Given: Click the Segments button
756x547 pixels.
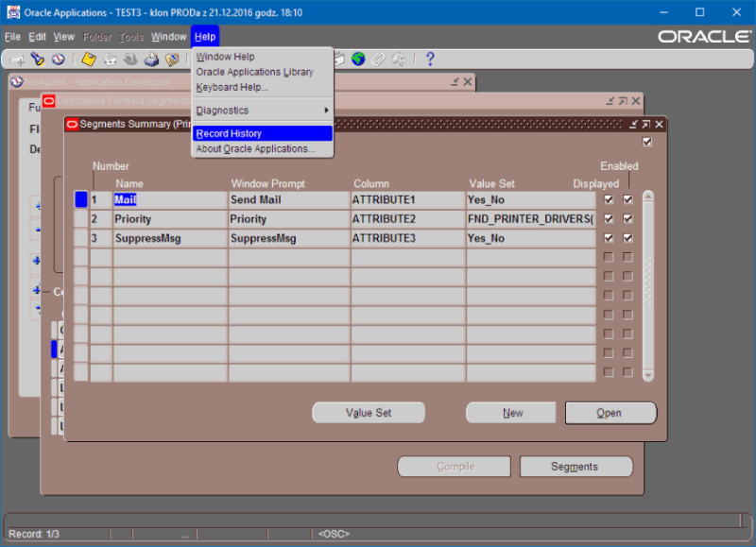Looking at the screenshot, I should 576,466.
